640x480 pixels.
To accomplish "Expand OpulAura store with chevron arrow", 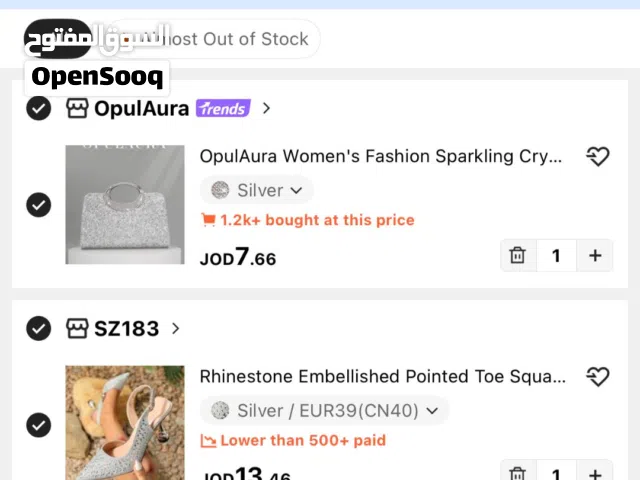I will (x=266, y=108).
